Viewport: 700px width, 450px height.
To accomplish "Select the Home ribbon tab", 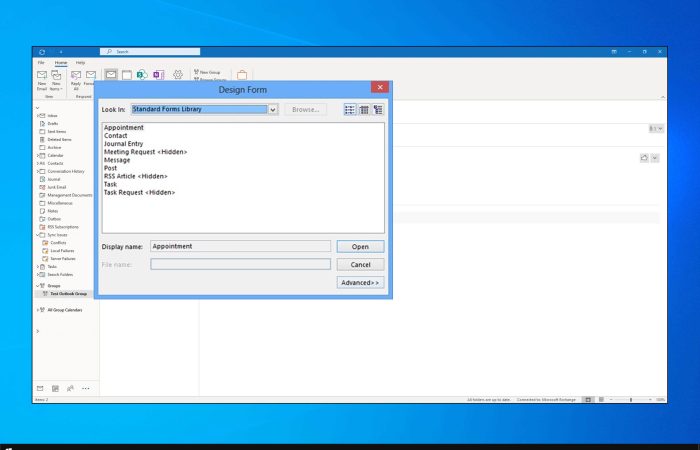I will [61, 62].
